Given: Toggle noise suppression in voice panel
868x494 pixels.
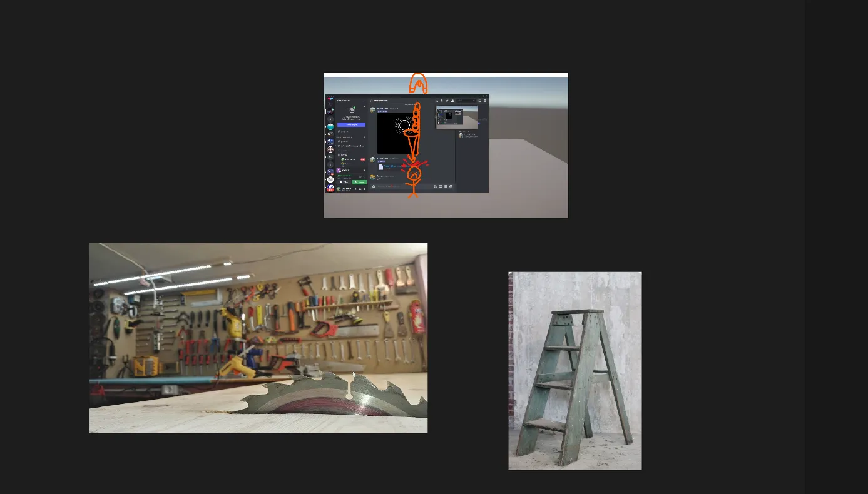Looking at the screenshot, I should 360,176.
